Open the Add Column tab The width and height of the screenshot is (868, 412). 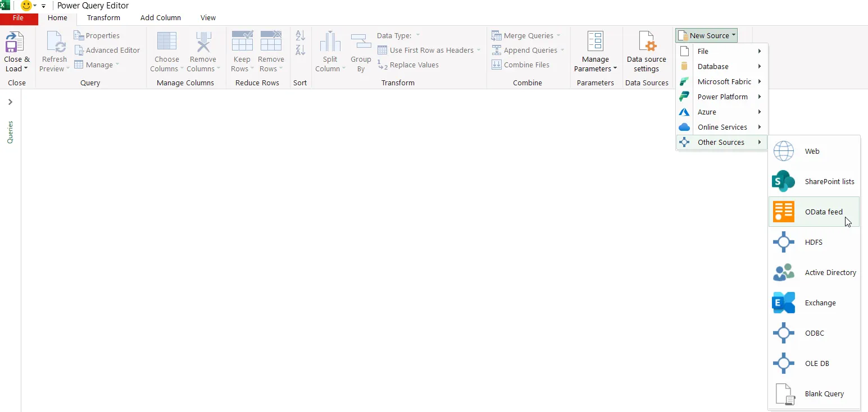(x=160, y=18)
